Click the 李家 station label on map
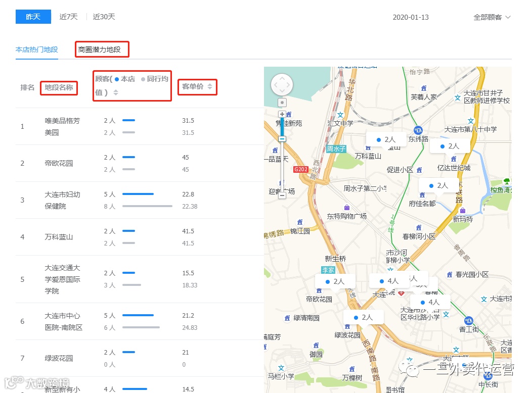This screenshot has height=393, width=532. (x=328, y=270)
